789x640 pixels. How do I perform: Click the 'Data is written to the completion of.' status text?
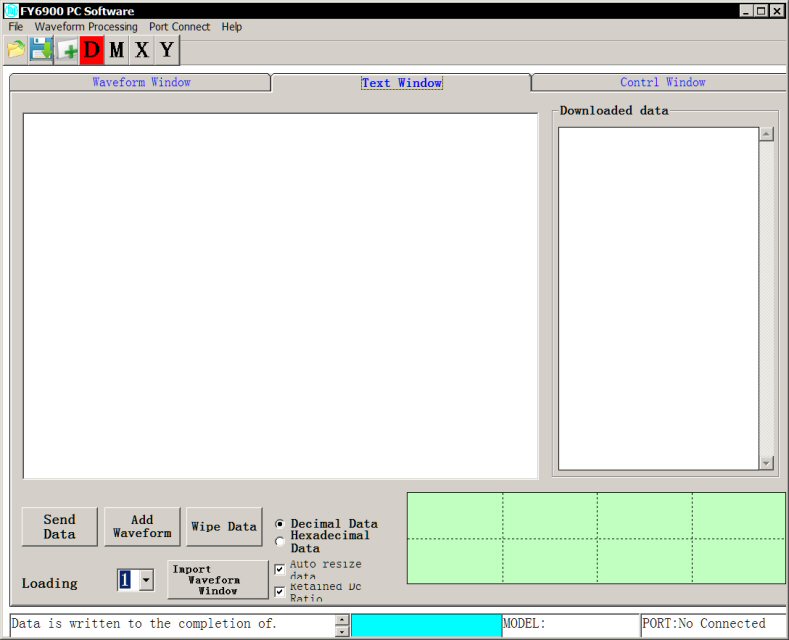[x=144, y=624]
